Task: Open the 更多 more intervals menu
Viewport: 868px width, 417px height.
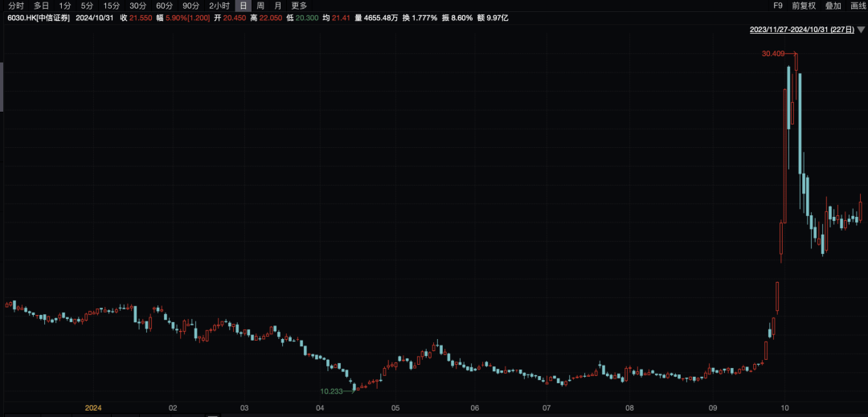Action: coord(300,6)
